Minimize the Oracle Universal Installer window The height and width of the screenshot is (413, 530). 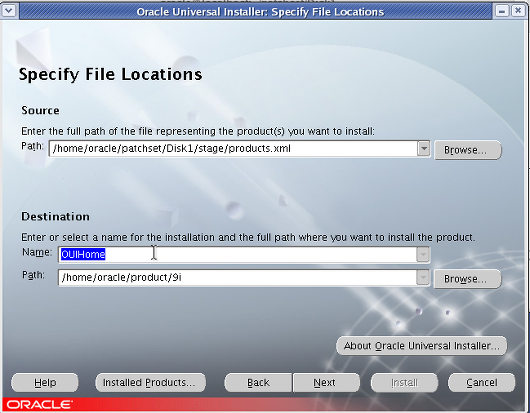pyautogui.click(x=502, y=11)
